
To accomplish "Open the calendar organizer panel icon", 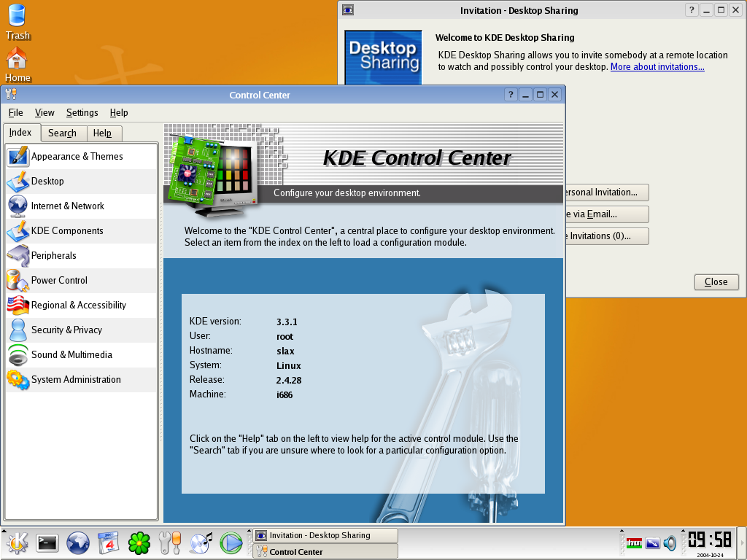I will (108, 542).
